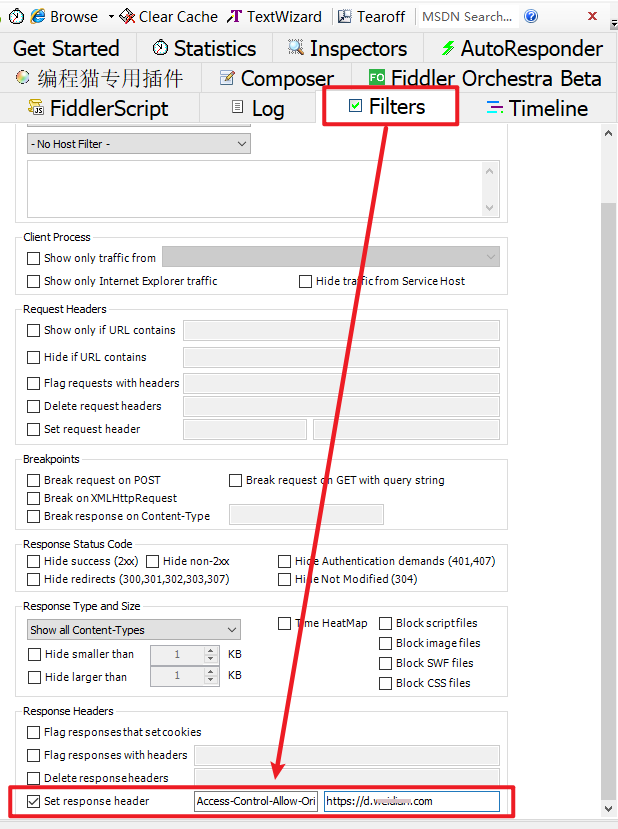Open the Get Started tab
This screenshot has height=829, width=618.
click(x=67, y=48)
